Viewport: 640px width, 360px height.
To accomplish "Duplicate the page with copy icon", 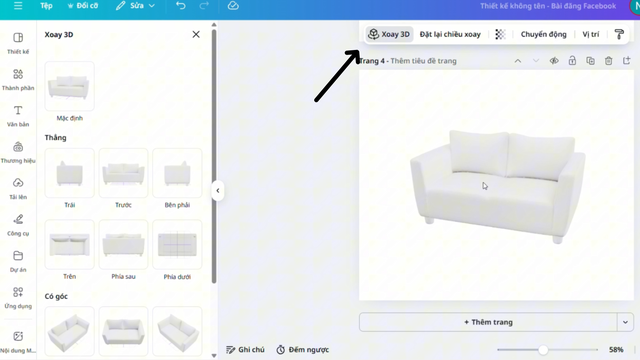I will (590, 61).
